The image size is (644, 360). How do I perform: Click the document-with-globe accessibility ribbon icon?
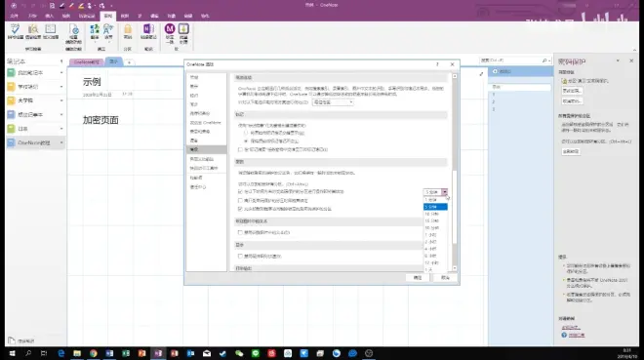(x=74, y=30)
